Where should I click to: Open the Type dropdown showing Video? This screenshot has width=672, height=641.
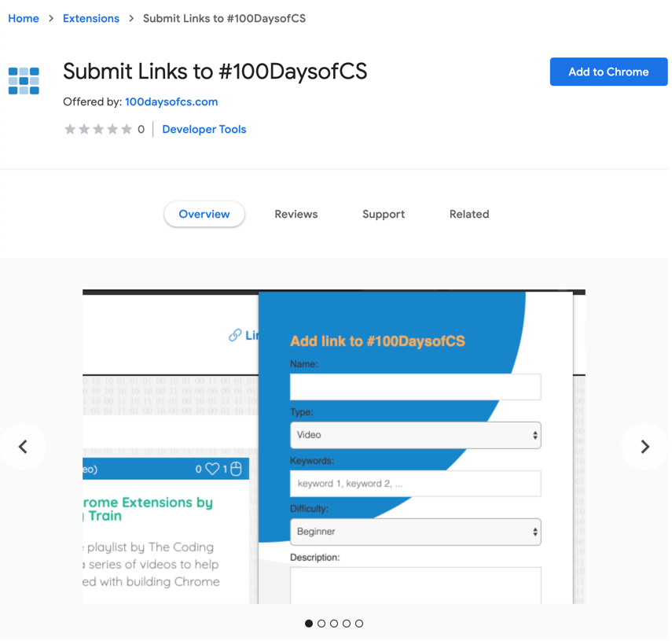pos(415,435)
